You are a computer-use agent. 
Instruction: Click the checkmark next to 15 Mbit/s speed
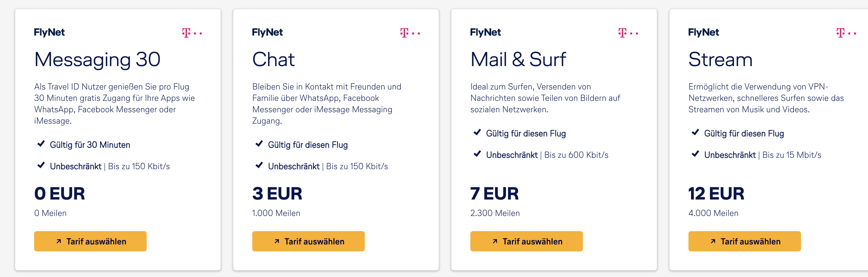[x=695, y=154]
